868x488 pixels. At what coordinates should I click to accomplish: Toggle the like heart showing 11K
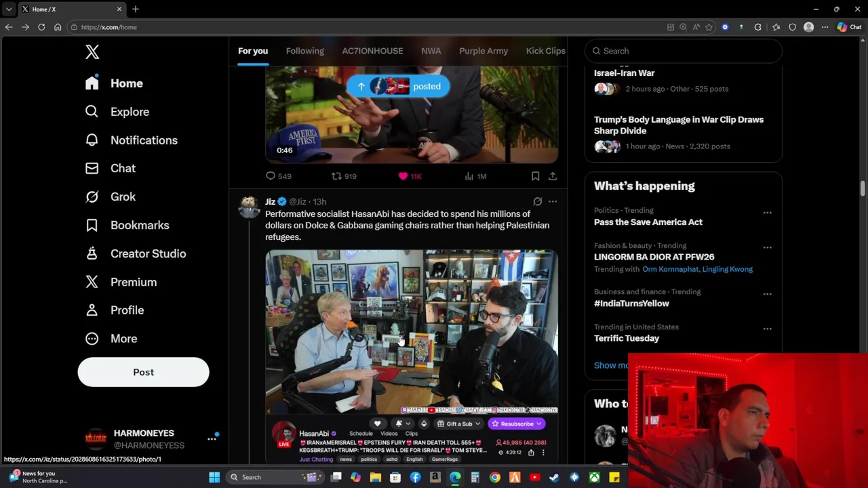403,176
